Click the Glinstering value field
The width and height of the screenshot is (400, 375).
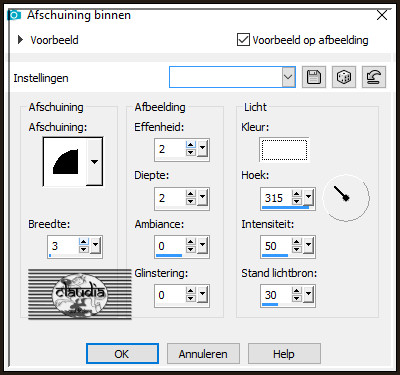pos(170,295)
